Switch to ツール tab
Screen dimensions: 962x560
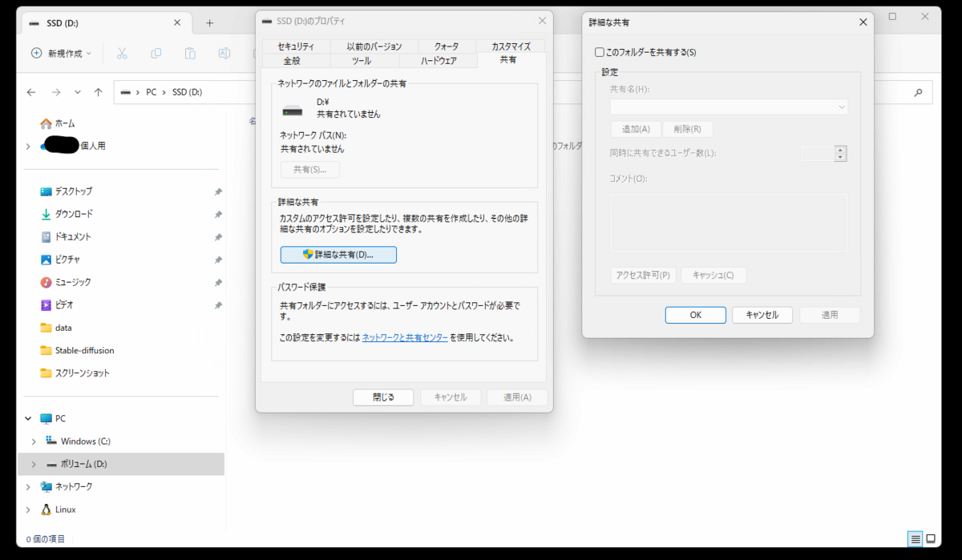361,60
